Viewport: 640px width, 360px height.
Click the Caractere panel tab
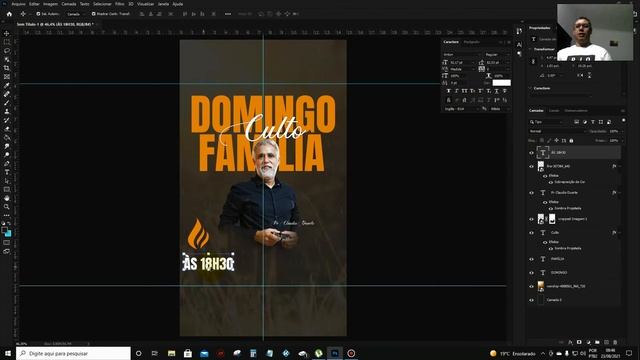pos(451,42)
